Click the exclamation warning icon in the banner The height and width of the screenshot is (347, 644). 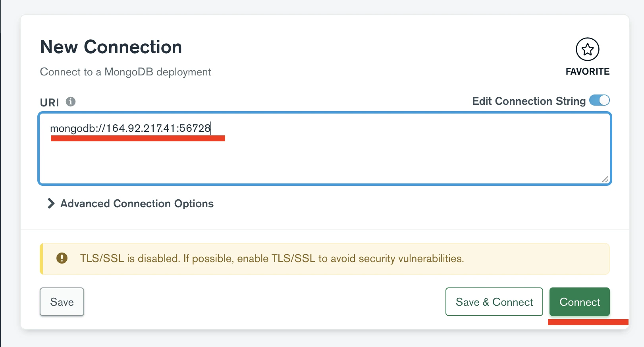click(62, 258)
